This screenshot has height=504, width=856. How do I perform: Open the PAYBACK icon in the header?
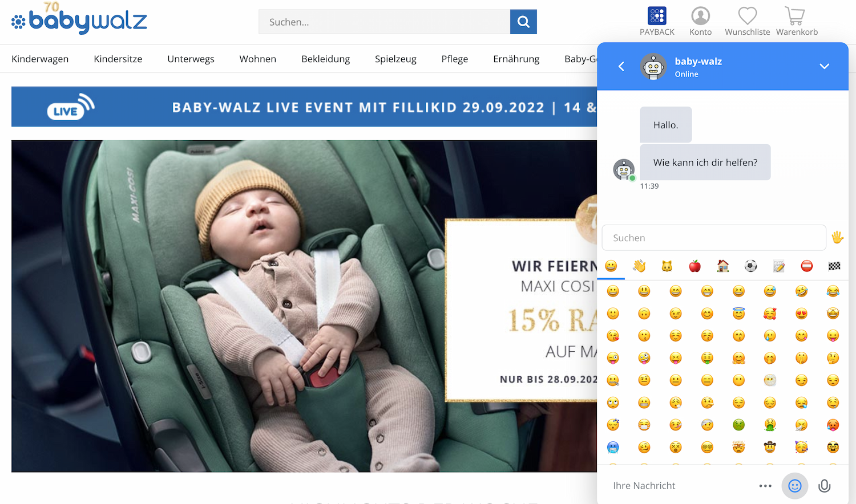tap(657, 22)
